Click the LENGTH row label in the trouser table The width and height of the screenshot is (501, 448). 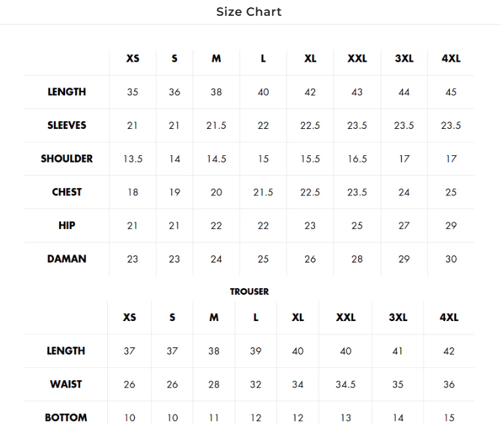(x=66, y=351)
